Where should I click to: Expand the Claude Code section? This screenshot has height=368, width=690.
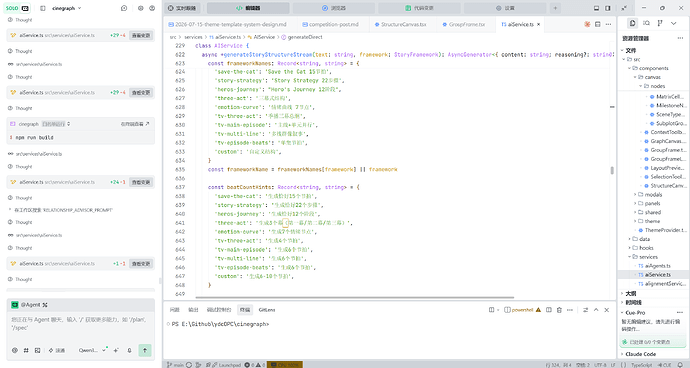(x=638, y=354)
